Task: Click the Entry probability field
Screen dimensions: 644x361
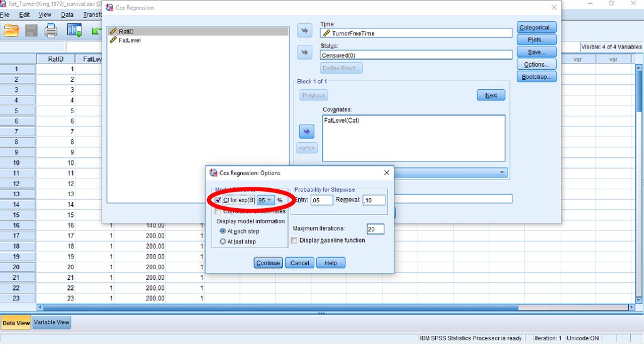Action: [321, 200]
